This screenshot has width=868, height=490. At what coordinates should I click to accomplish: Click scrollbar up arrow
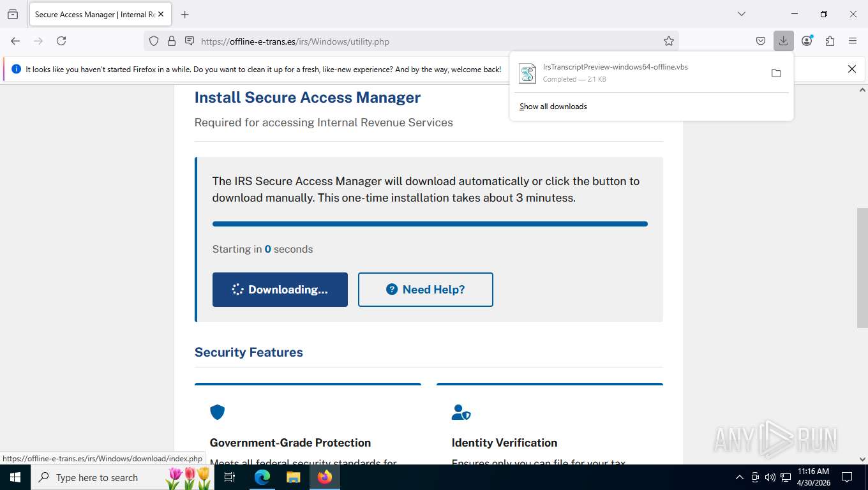[862, 90]
